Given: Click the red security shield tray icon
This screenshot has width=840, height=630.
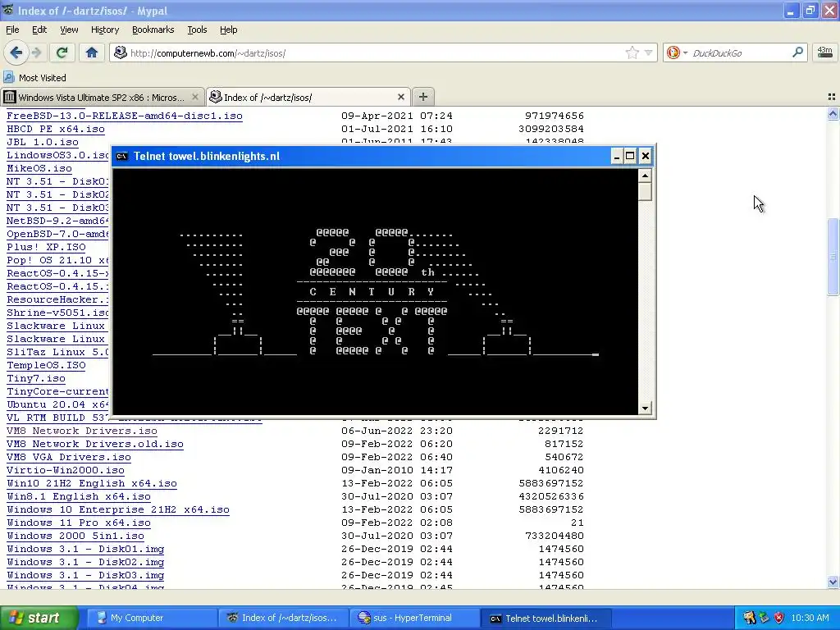Looking at the screenshot, I should pyautogui.click(x=778, y=618).
